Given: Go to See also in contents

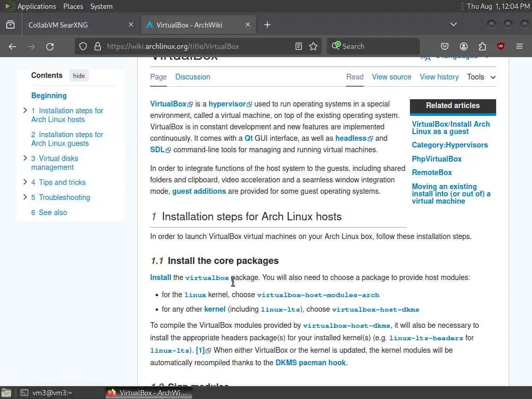Looking at the screenshot, I should point(49,212).
